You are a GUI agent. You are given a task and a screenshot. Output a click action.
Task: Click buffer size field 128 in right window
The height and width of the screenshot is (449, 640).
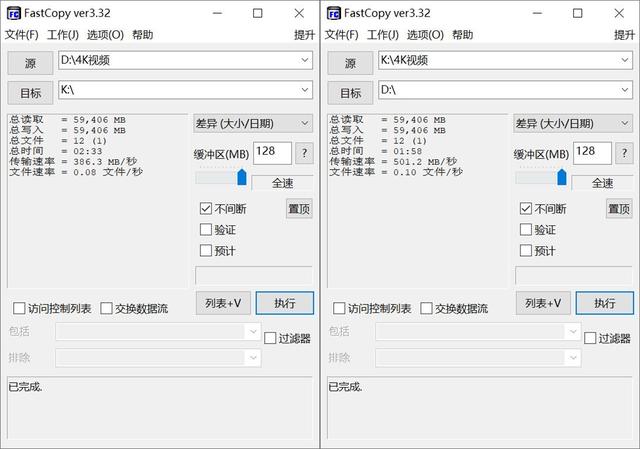tap(592, 153)
